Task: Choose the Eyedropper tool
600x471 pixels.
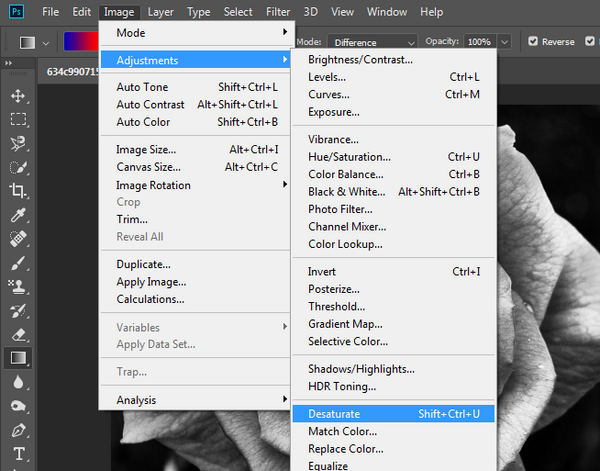Action: click(x=18, y=215)
